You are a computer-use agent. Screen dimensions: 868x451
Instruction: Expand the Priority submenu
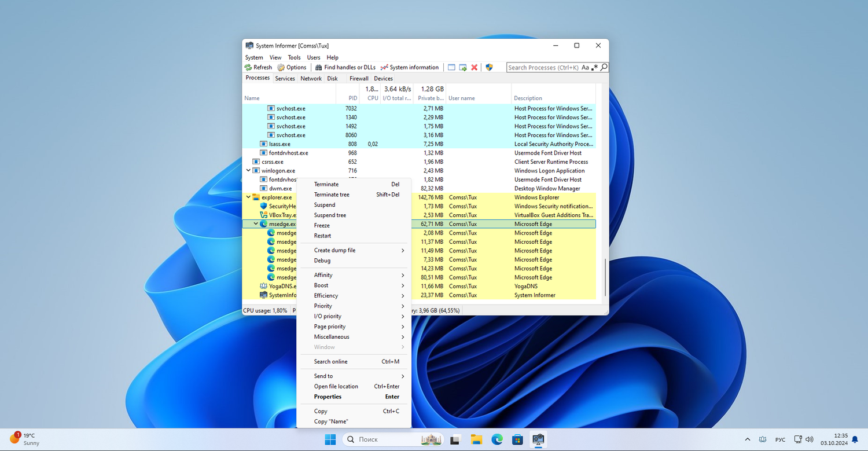click(x=354, y=306)
